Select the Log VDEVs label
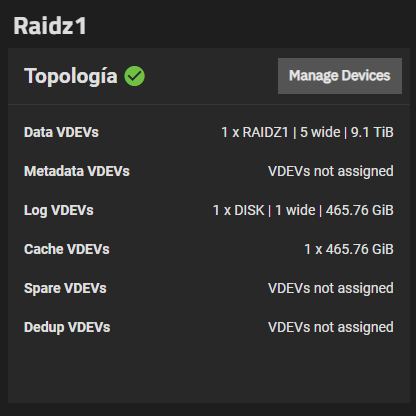This screenshot has width=416, height=416. (x=59, y=210)
